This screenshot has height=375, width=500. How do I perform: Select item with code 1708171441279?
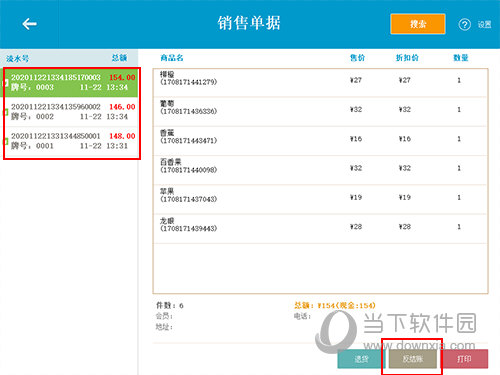click(x=320, y=83)
